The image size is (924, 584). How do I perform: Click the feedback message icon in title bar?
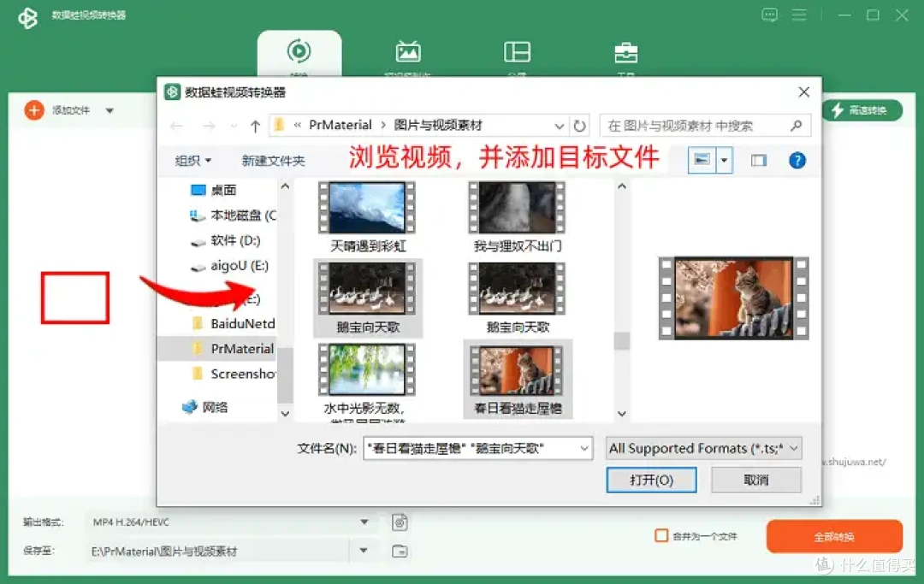[770, 15]
